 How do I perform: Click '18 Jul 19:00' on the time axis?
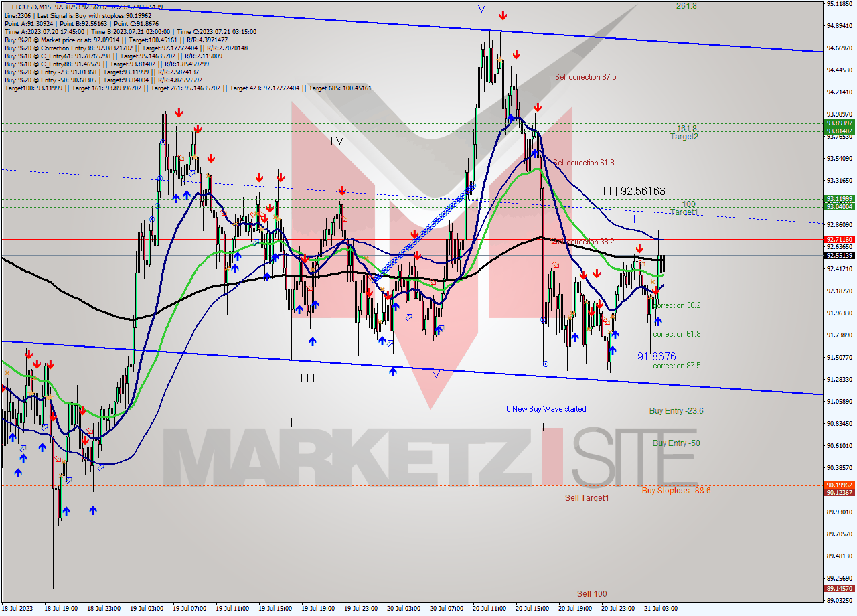[61, 609]
